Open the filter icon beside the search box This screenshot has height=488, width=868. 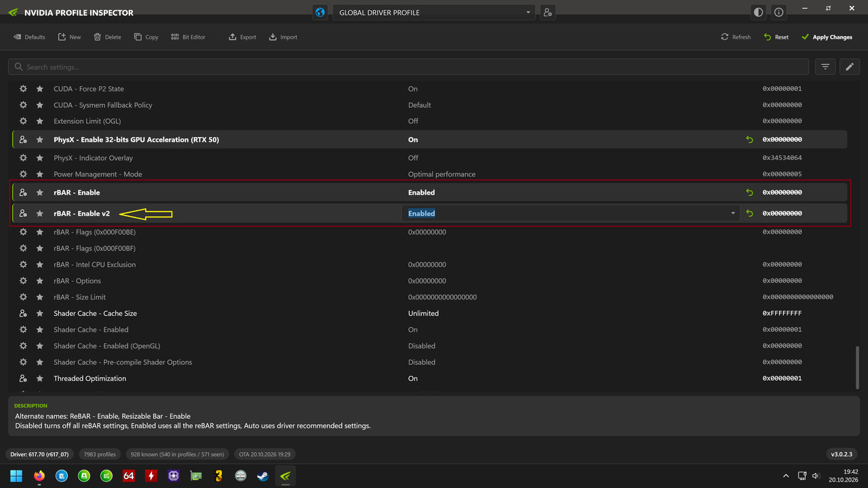click(825, 66)
